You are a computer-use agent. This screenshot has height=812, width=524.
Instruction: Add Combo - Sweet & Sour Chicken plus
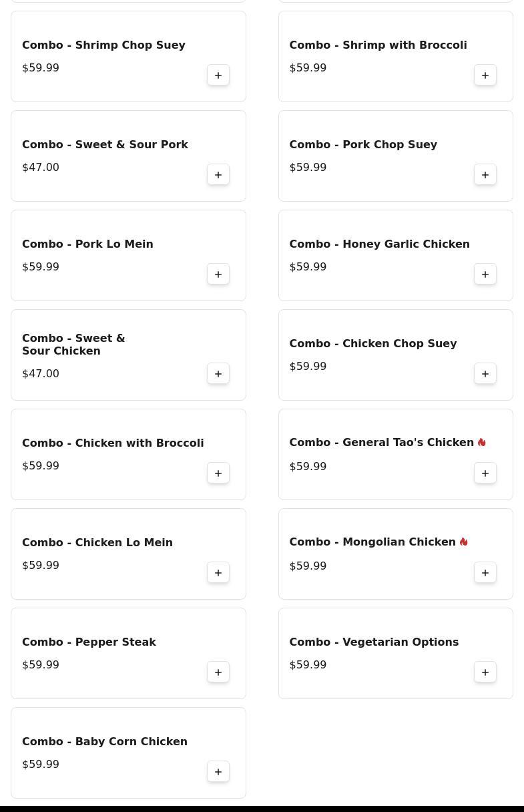pyautogui.click(x=218, y=374)
